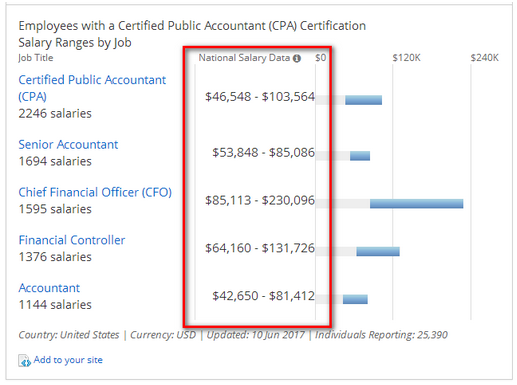The height and width of the screenshot is (385, 517).
Task: Click the Accountant blue salary range bar
Action: (x=355, y=299)
